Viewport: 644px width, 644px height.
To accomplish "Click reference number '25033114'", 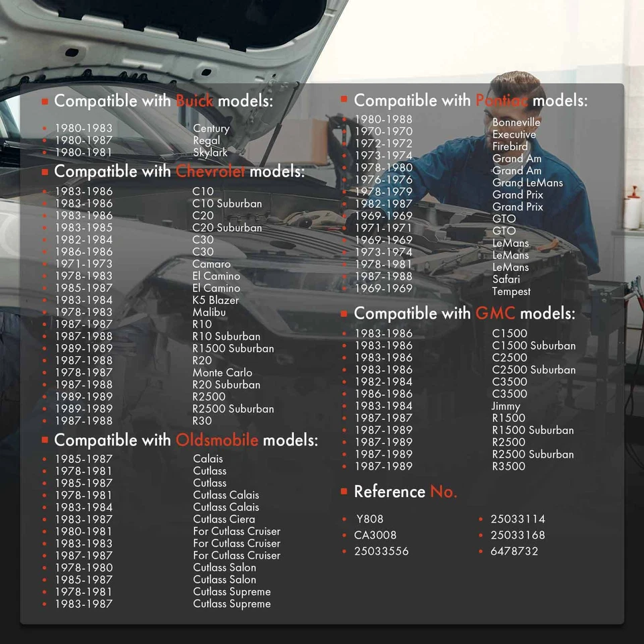I will pos(518,519).
